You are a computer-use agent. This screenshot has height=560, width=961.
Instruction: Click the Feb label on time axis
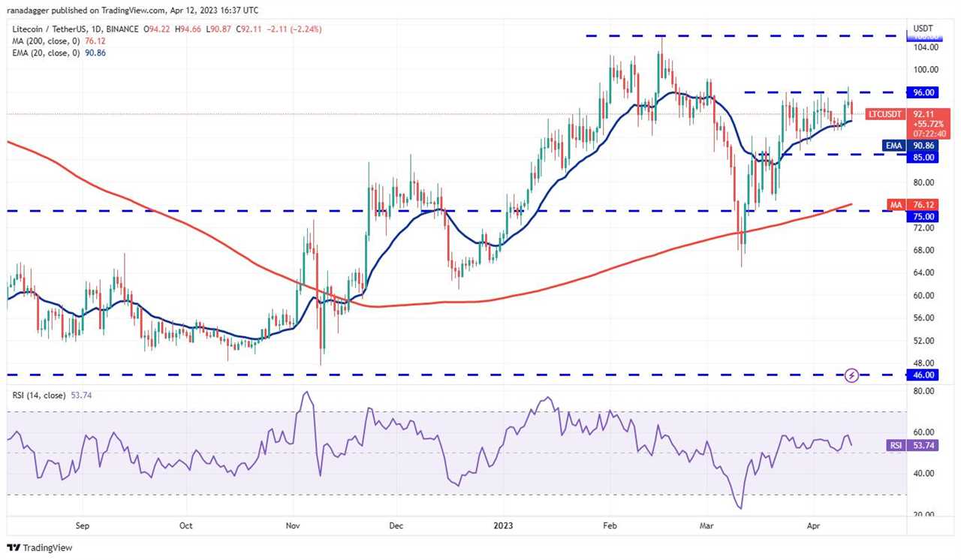(x=610, y=525)
